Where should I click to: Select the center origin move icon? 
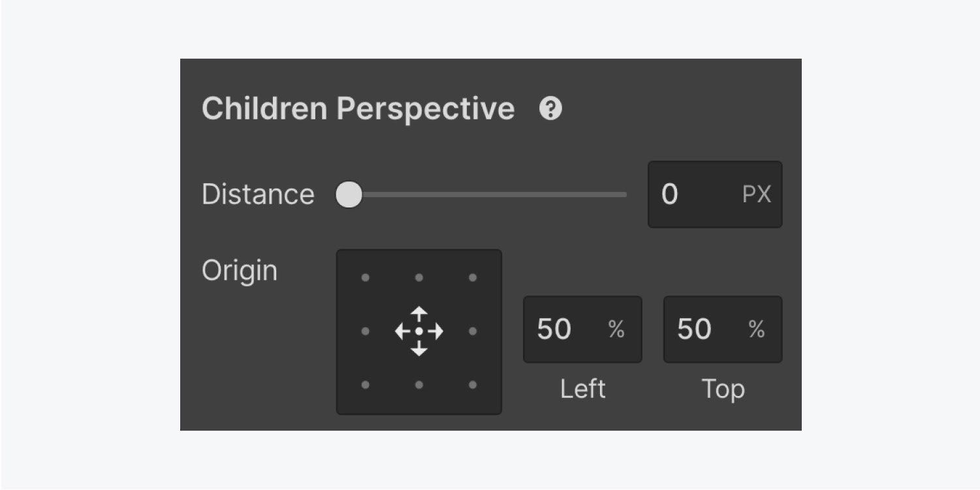coord(419,331)
